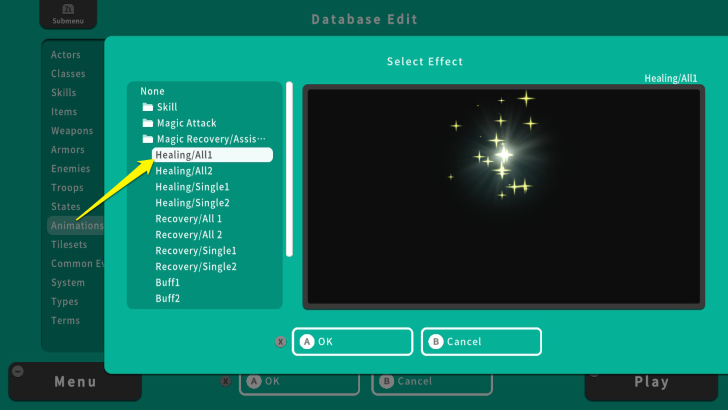Open the Terms tab

tap(65, 320)
